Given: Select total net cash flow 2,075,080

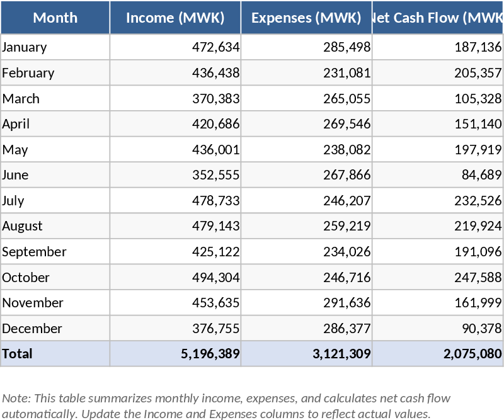Looking at the screenshot, I should click(472, 354).
